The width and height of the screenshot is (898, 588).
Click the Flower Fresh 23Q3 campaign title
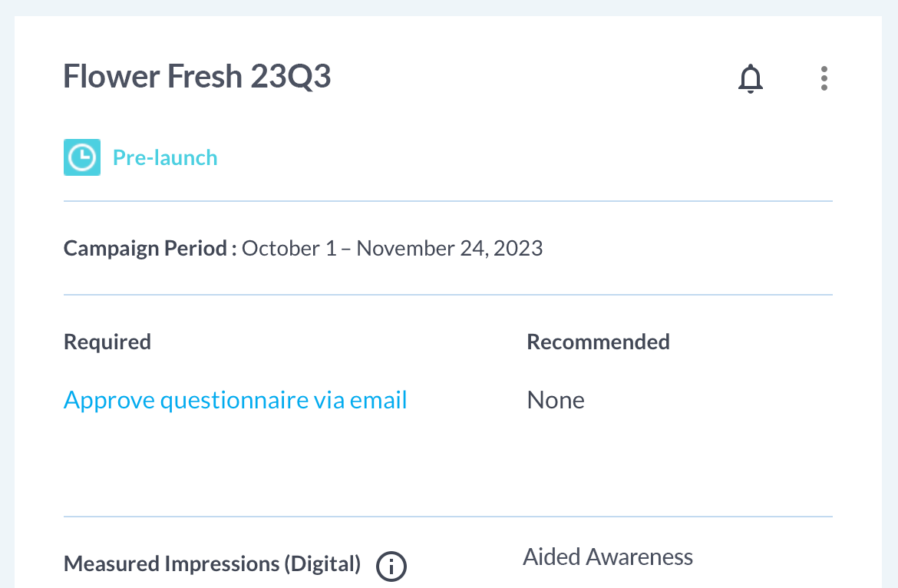[197, 76]
